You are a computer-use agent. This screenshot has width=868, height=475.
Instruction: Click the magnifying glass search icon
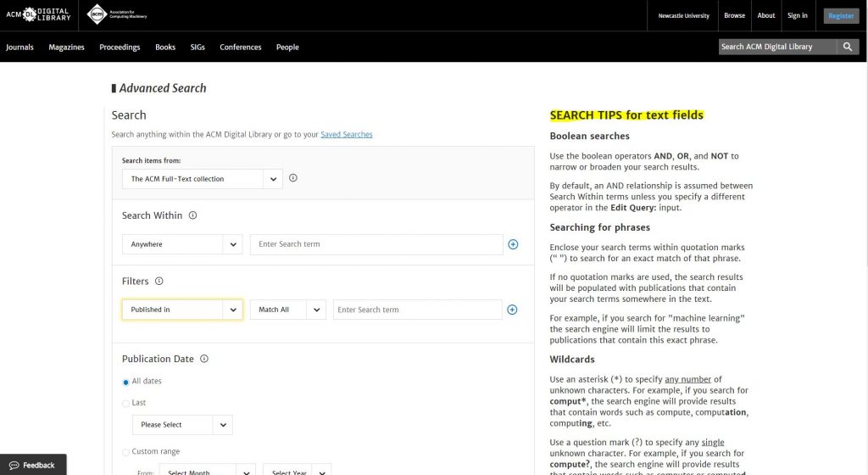848,47
